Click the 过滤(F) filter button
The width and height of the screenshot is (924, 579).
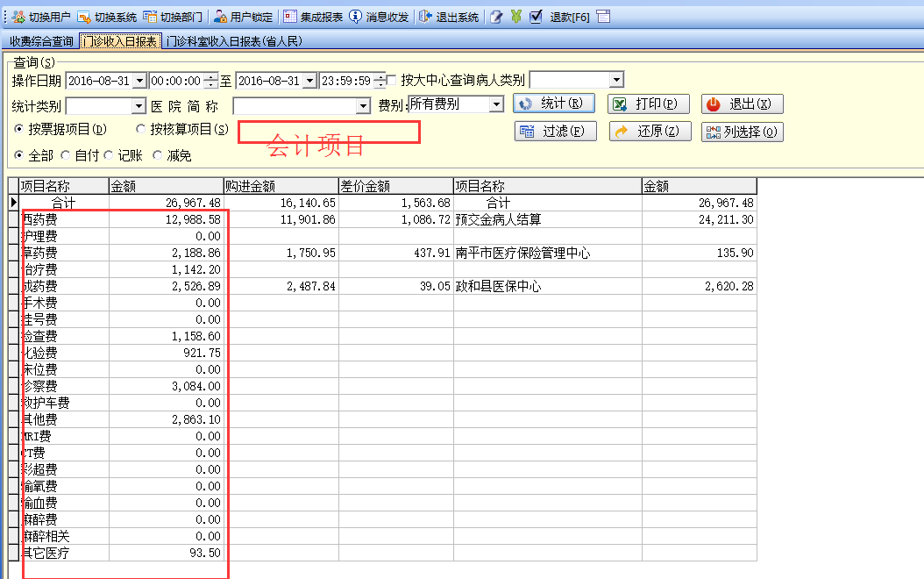(556, 131)
